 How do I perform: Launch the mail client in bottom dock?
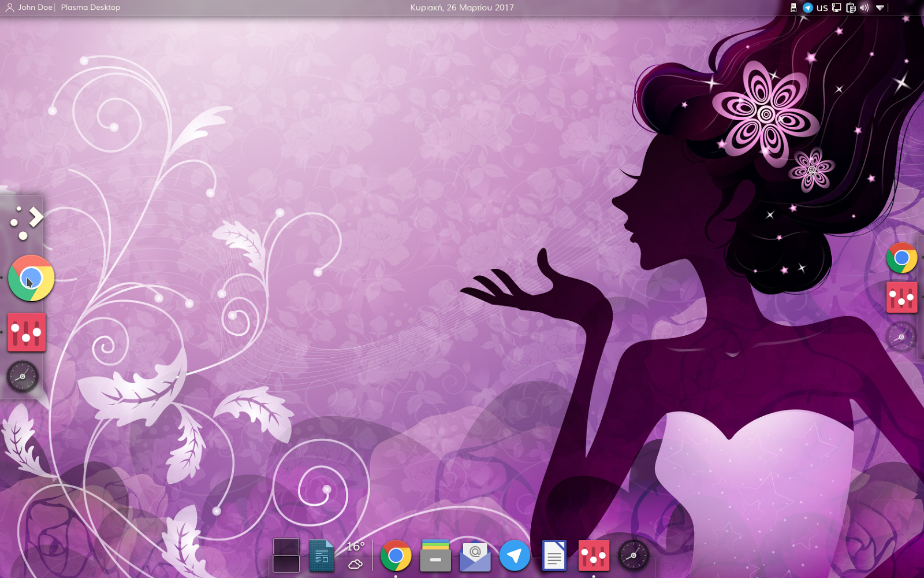point(475,556)
